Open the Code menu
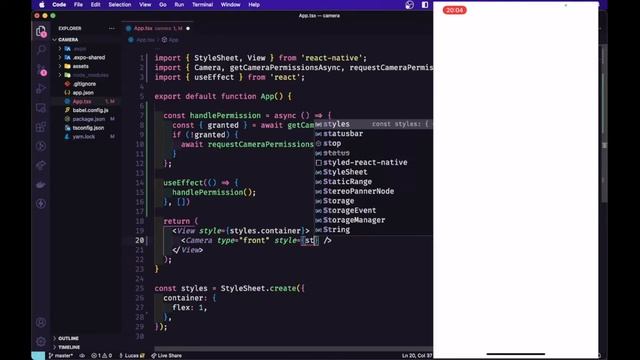This screenshot has height=360, width=640. (x=59, y=5)
